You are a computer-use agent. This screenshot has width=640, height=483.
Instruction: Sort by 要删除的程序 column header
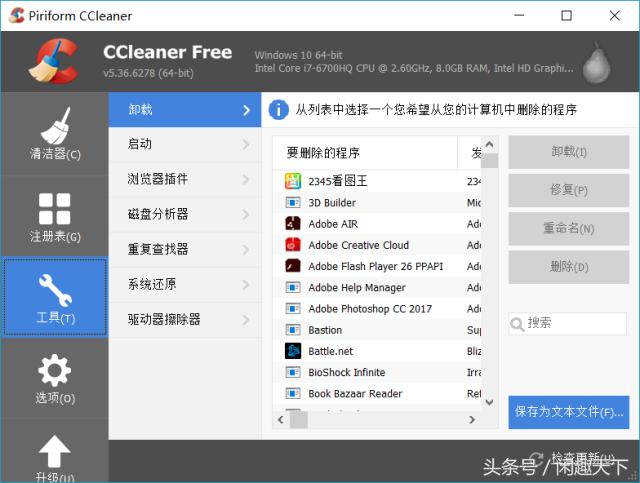click(365, 153)
